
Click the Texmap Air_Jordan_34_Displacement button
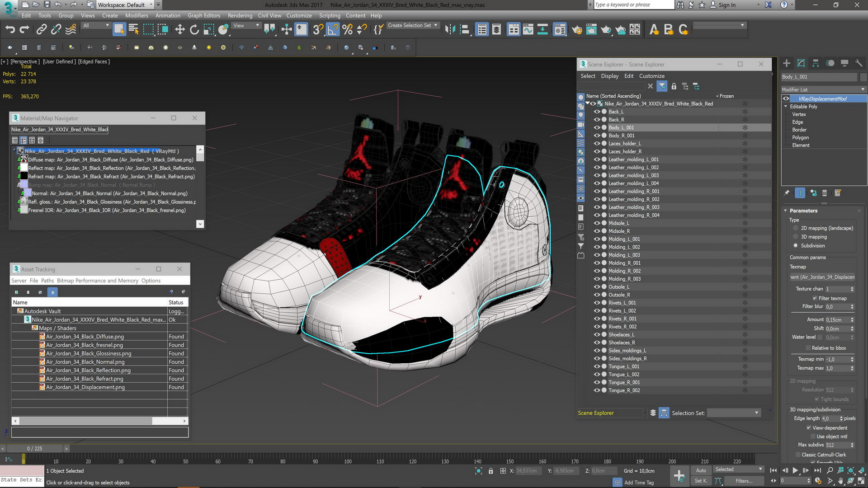pos(822,277)
